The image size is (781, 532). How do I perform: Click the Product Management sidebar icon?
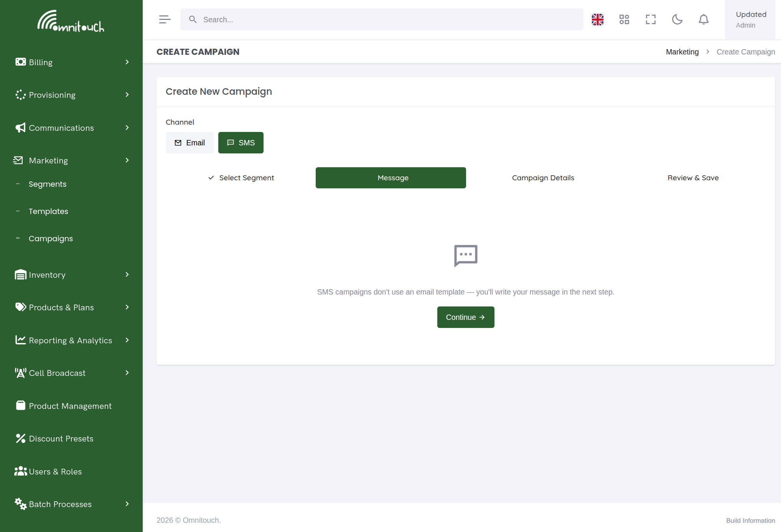[x=20, y=405]
